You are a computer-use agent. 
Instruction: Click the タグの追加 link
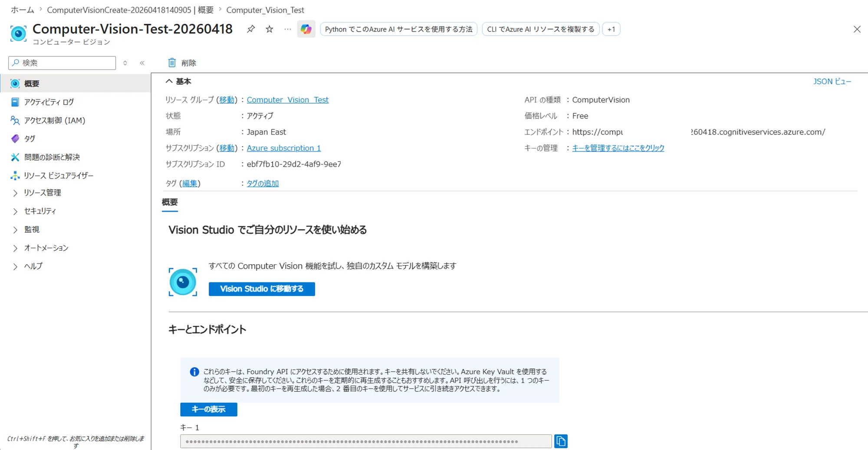pos(263,183)
